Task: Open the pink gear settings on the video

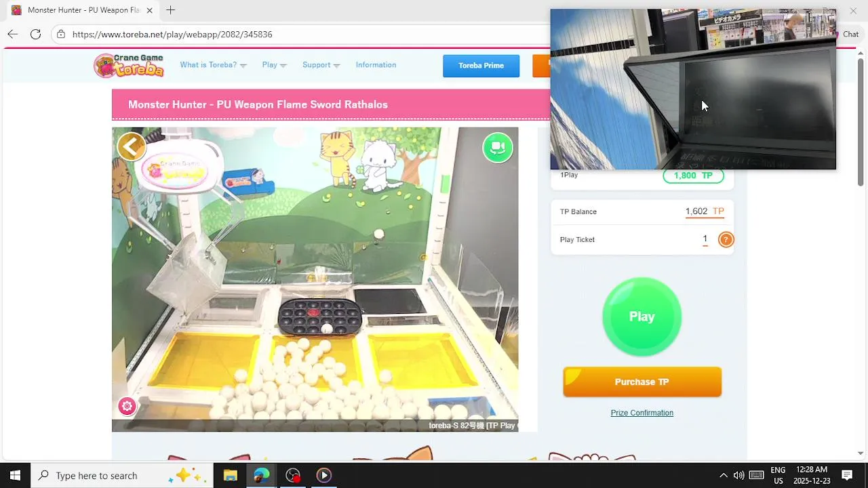Action: (x=127, y=406)
